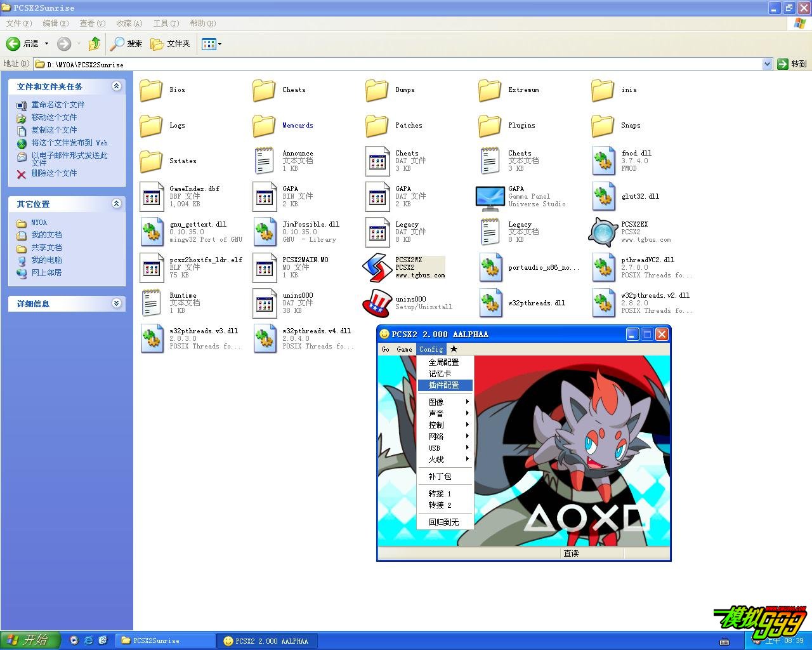Choose 转接 1 menu entry

(445, 493)
